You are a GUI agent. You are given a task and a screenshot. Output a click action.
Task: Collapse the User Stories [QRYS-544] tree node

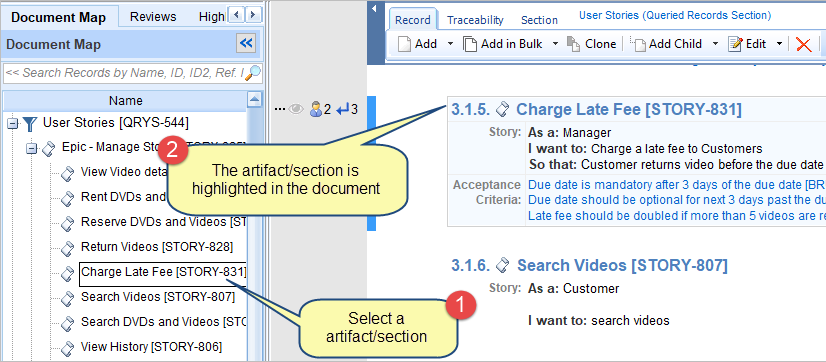tap(12, 124)
